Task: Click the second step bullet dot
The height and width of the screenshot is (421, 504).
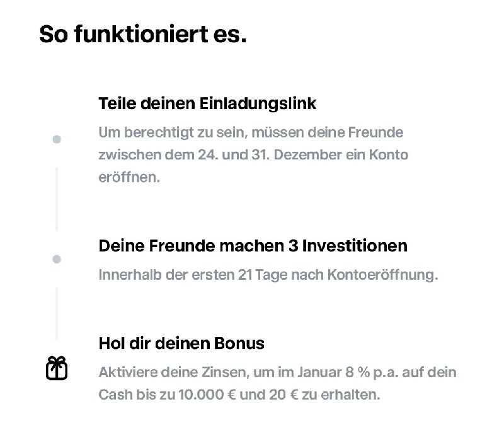Action: point(57,259)
